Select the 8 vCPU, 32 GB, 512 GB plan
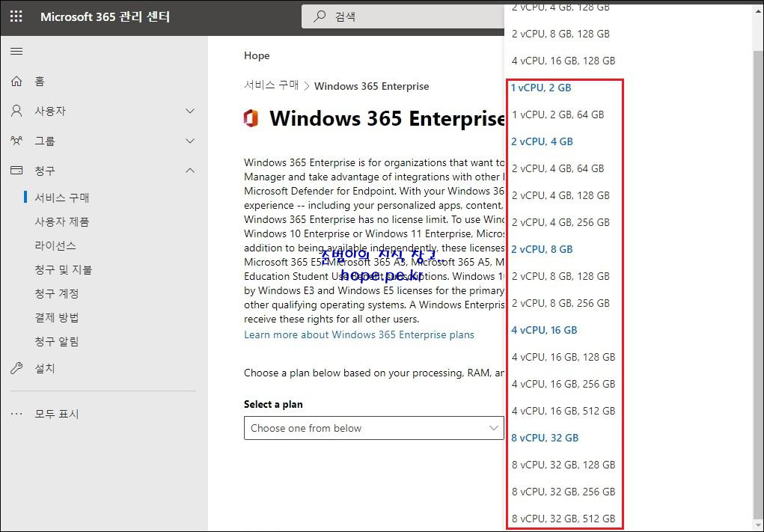764x532 pixels. coord(563,519)
